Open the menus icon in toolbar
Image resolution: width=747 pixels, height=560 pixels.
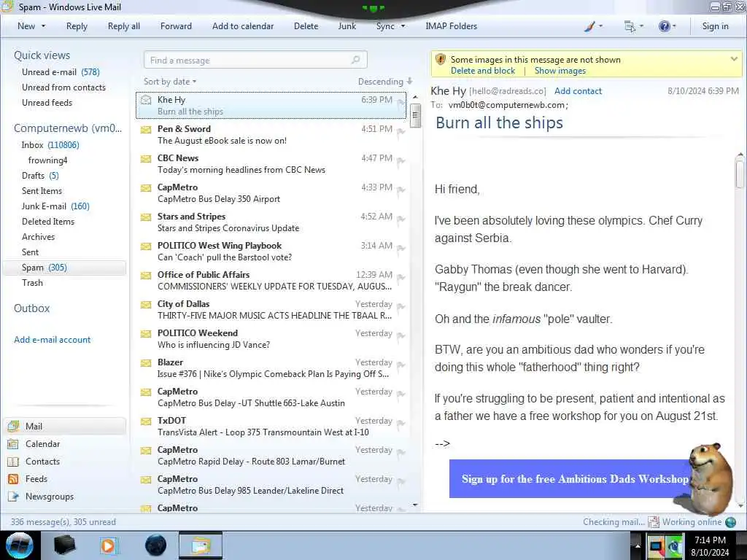click(630, 27)
